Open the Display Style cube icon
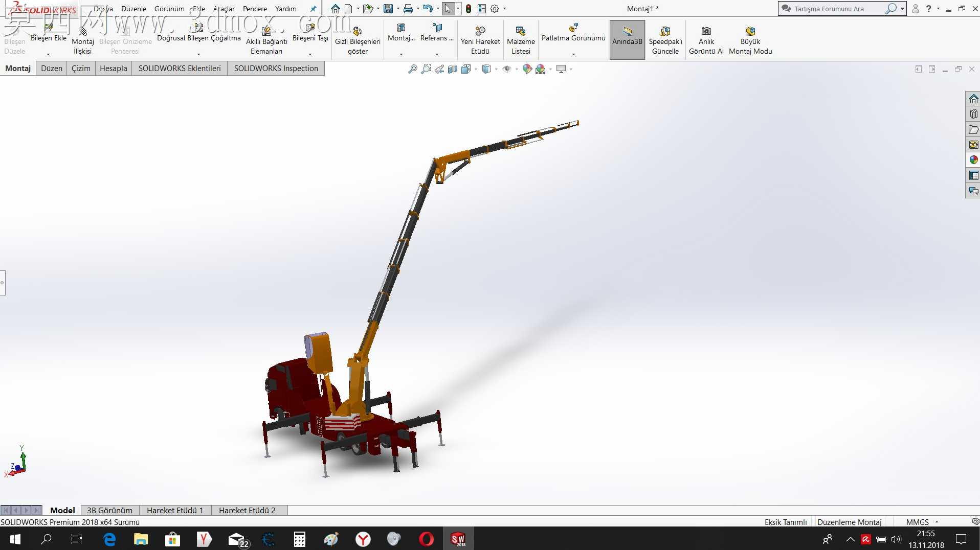The image size is (980, 550). [486, 69]
